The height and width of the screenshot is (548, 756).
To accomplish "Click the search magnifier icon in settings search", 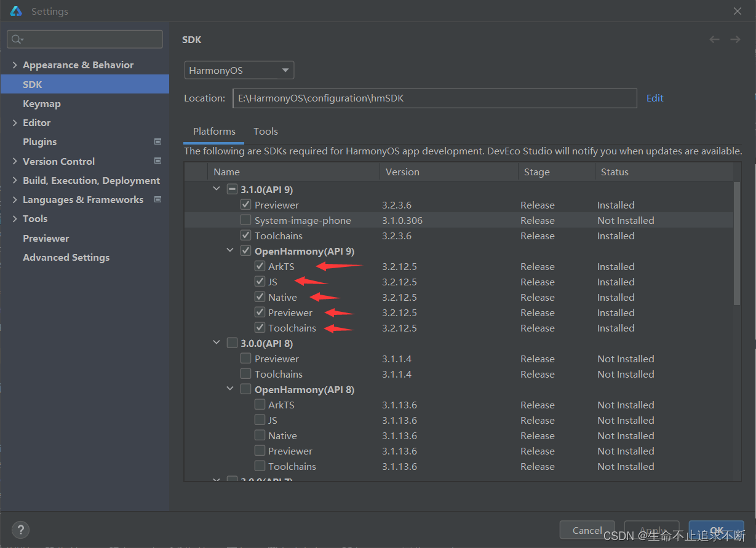I will 17,39.
